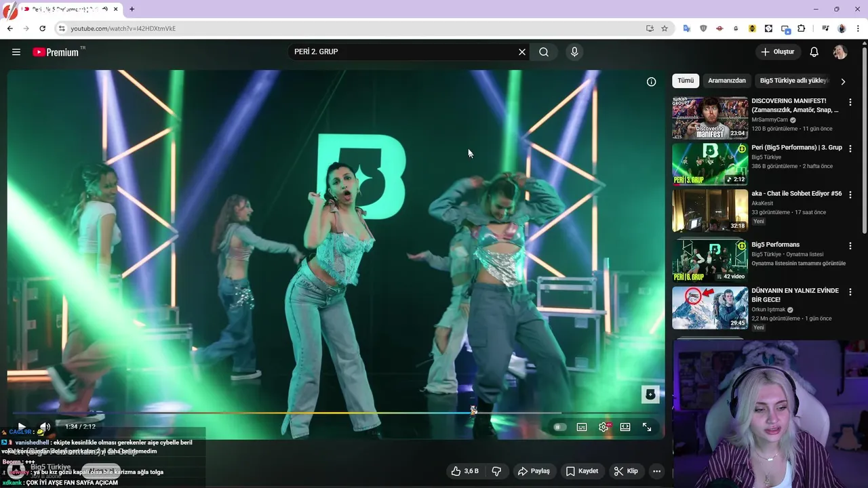Open the browser extensions puzzle menu

click(x=802, y=28)
